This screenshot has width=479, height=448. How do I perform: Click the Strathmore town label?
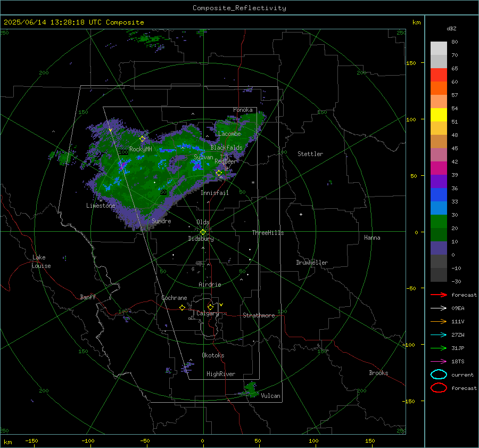pyautogui.click(x=259, y=315)
